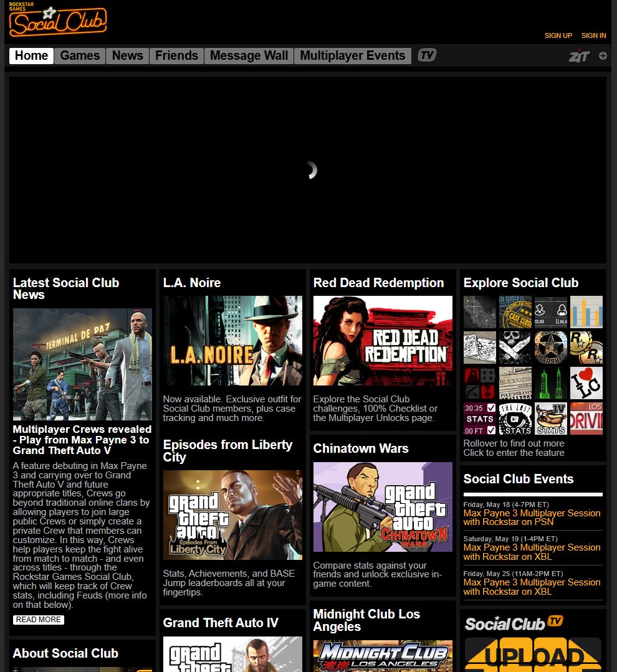Image resolution: width=617 pixels, height=672 pixels.
Task: Click the Grand Theft Auto IV heading
Action: [x=221, y=623]
